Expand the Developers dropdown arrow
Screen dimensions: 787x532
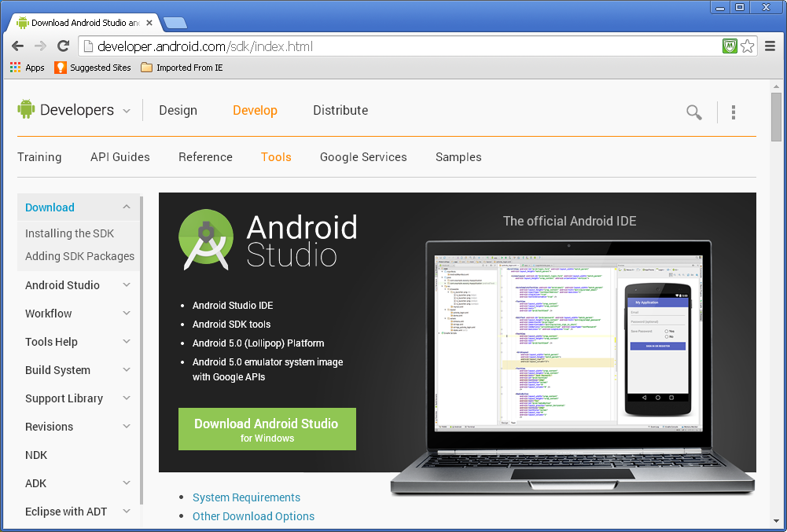(x=127, y=111)
